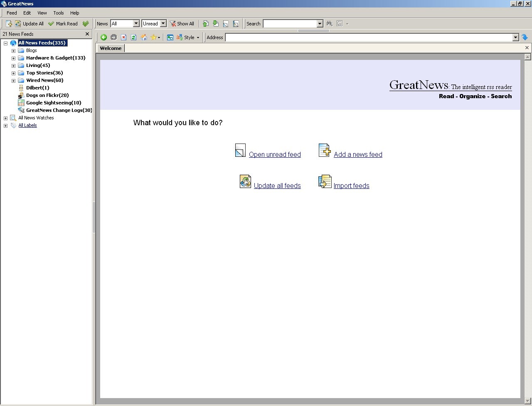Viewport: 532px width, 406px height.
Task: Open the Feed menu
Action: tap(12, 13)
